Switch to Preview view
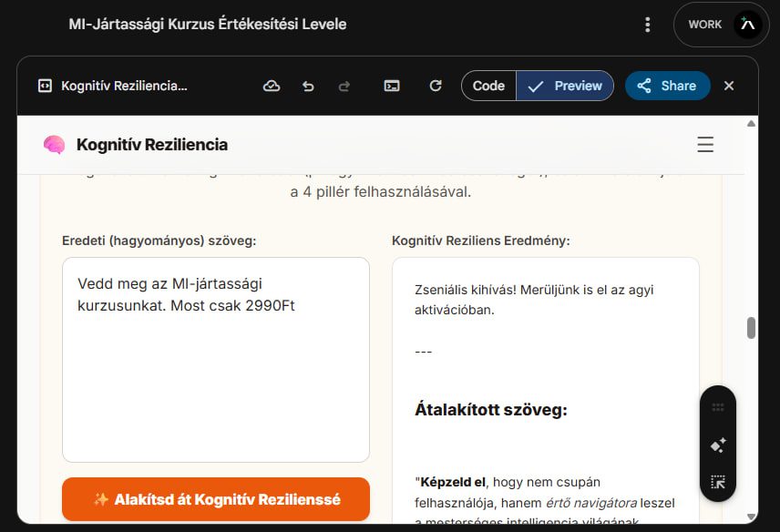 566,86
